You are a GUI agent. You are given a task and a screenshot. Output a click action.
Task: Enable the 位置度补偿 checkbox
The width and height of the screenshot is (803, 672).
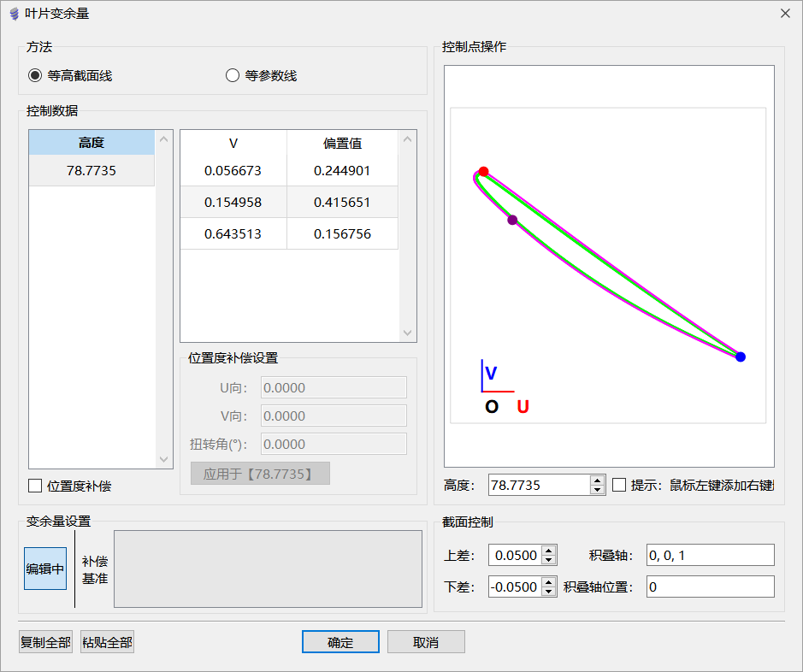click(x=35, y=486)
